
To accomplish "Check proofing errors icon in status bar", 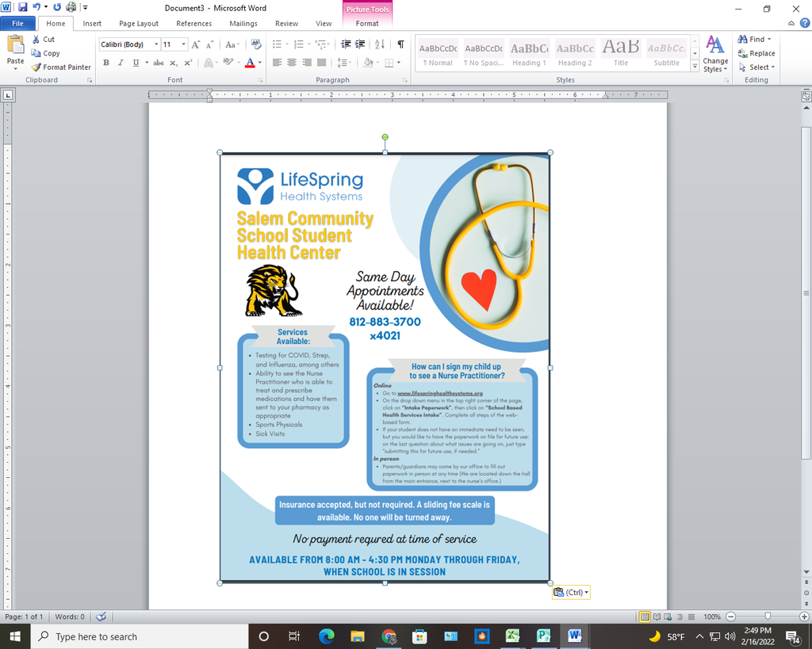I will pyautogui.click(x=101, y=617).
